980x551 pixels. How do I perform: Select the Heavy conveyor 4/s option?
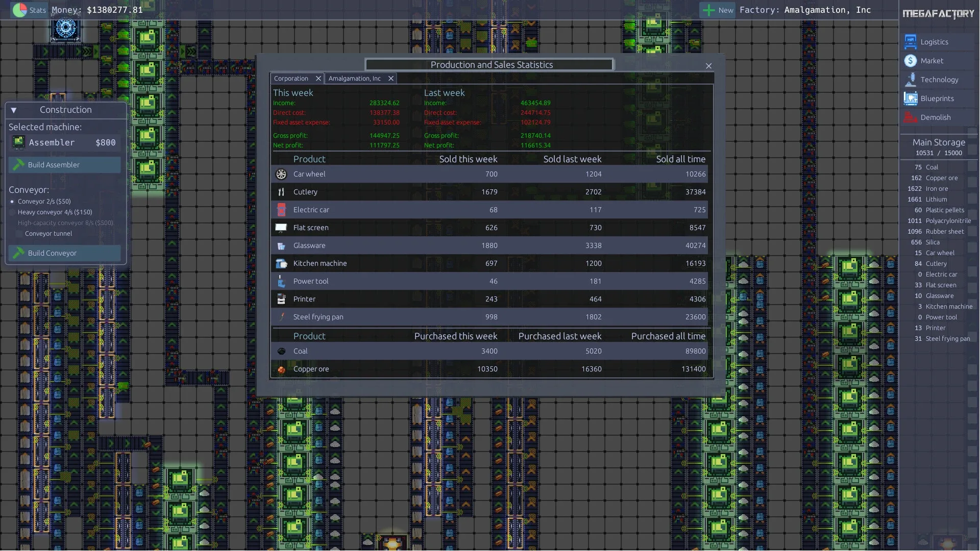click(12, 212)
